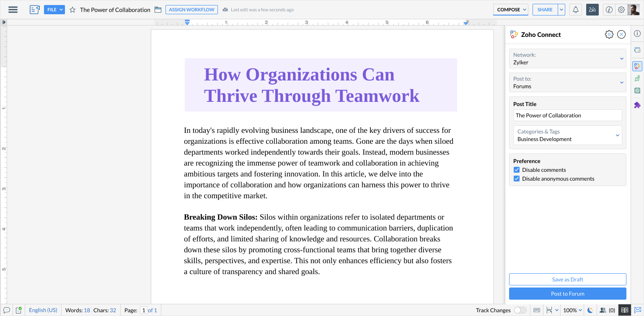
Task: Expand the page view options arrow
Action: pyautogui.click(x=556, y=310)
